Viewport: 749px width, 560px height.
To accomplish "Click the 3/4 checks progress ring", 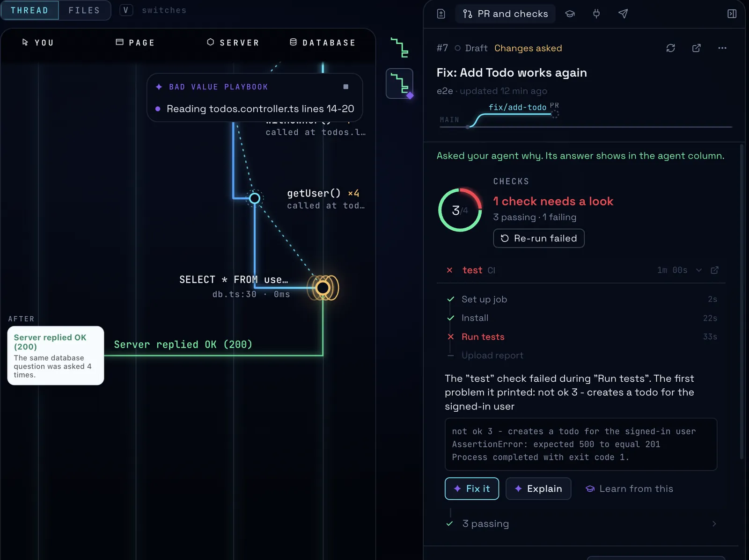I will tap(460, 210).
